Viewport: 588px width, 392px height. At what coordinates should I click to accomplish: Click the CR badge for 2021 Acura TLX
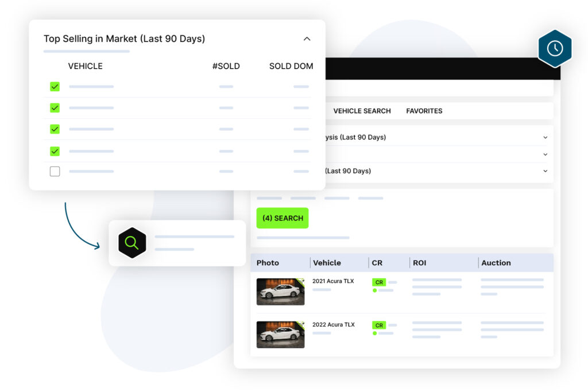click(x=379, y=282)
